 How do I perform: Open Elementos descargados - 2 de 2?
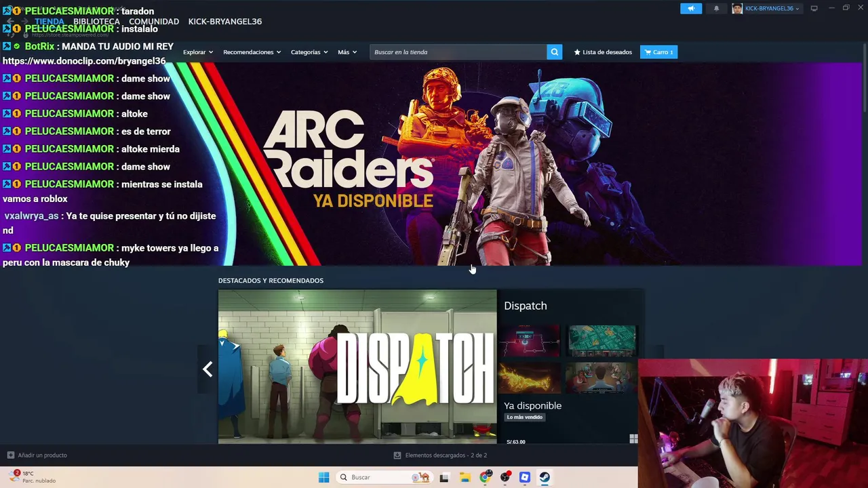click(x=441, y=455)
